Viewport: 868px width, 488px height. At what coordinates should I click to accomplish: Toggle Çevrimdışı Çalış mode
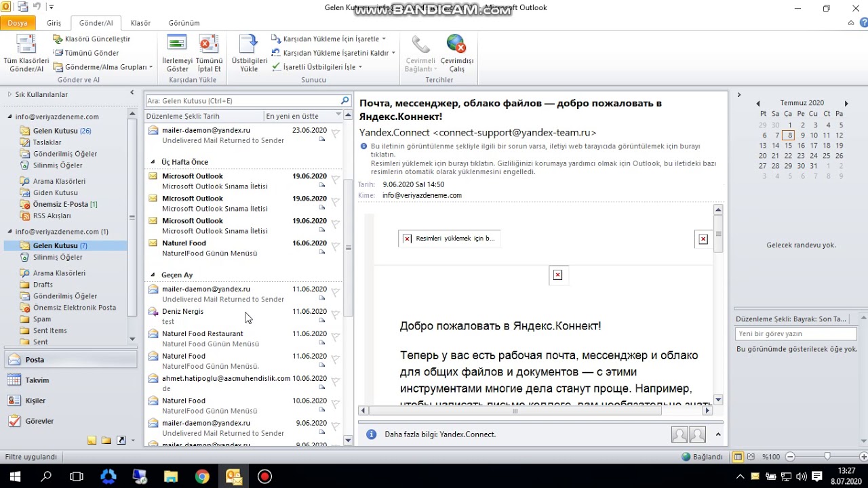(456, 53)
